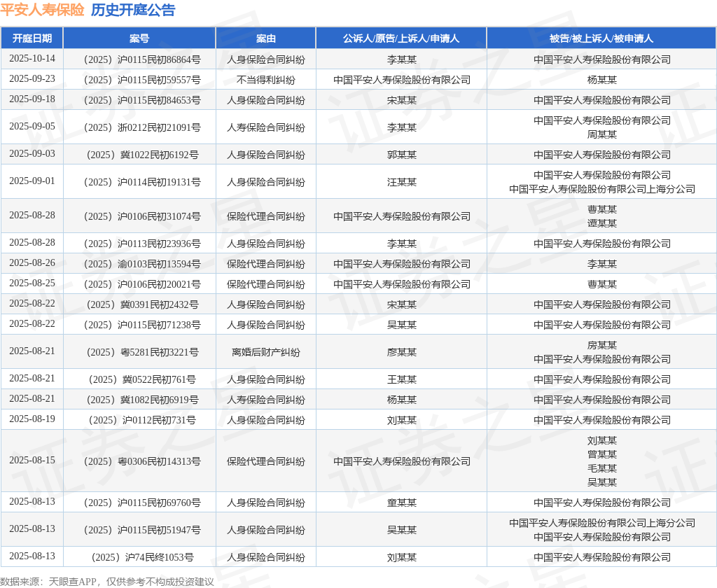Select case number 沪74民终1053号
Image resolution: width=717 pixels, height=588 pixels.
tap(142, 557)
